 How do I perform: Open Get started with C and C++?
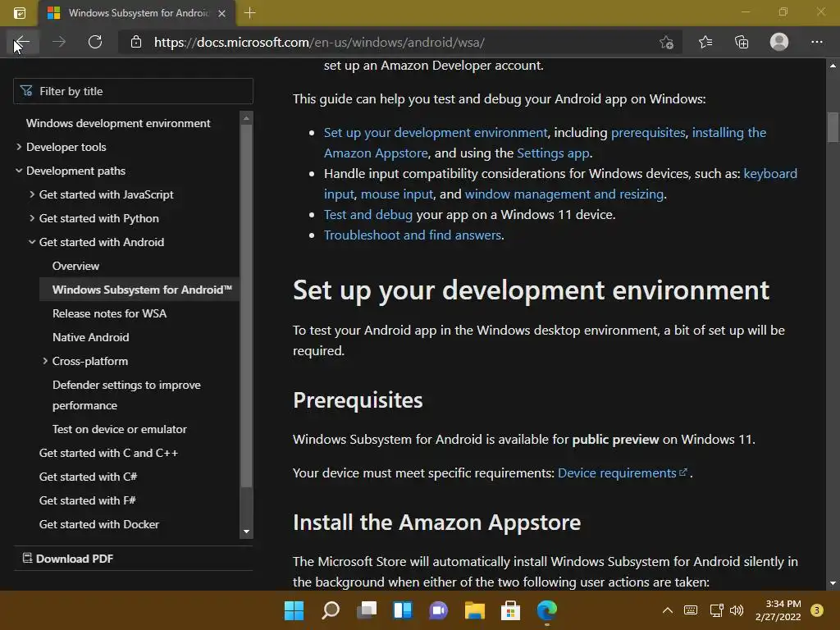coord(108,453)
